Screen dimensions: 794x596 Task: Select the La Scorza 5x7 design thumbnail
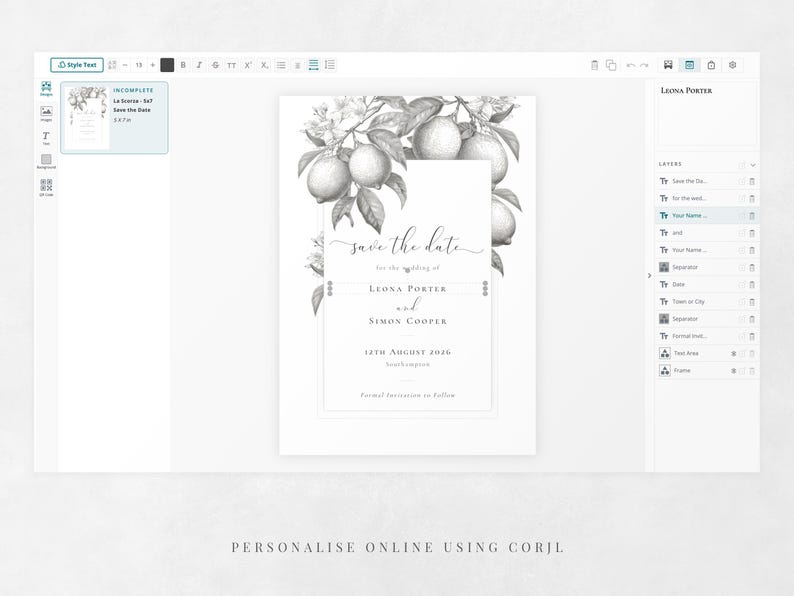(x=114, y=117)
